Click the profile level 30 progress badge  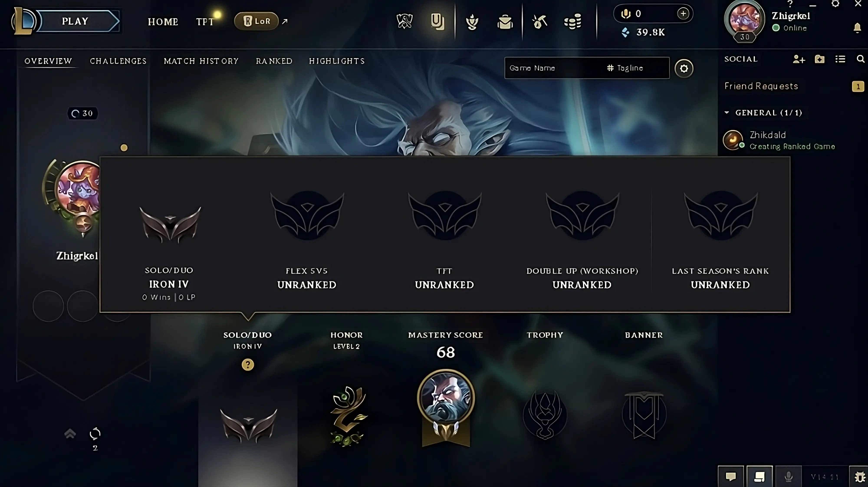click(x=82, y=113)
